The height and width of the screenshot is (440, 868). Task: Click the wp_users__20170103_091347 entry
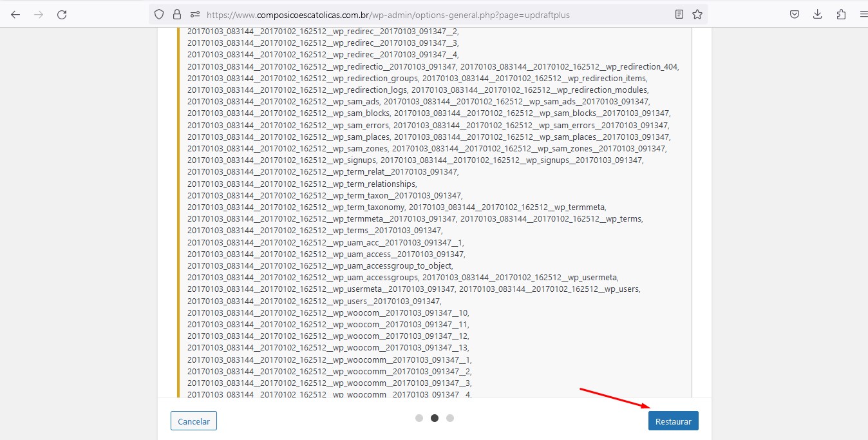tap(313, 301)
